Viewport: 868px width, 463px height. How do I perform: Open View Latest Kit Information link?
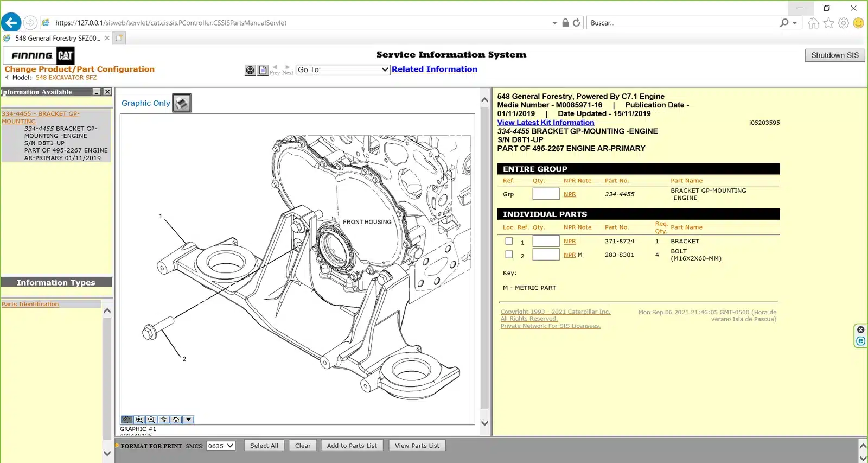coord(545,123)
